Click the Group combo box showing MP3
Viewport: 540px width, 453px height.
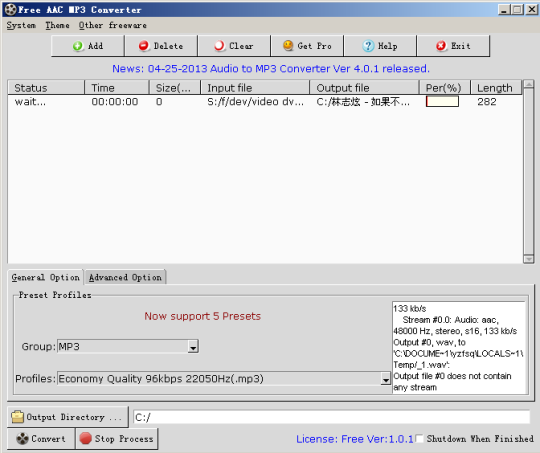128,347
